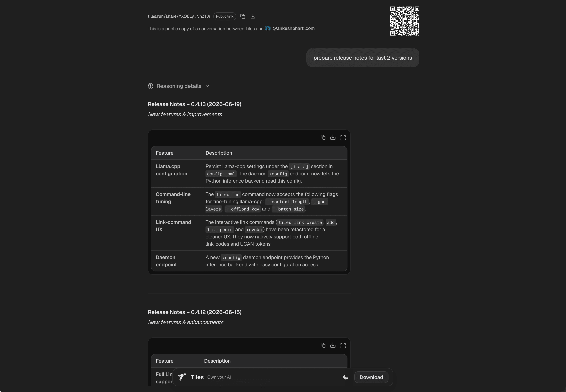This screenshot has height=392, width=566.
Task: Click the '--context-length' flag text
Action: point(287,202)
